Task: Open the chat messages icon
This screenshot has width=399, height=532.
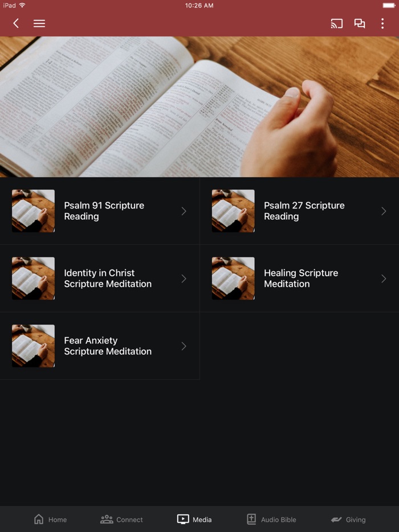Action: pyautogui.click(x=360, y=23)
